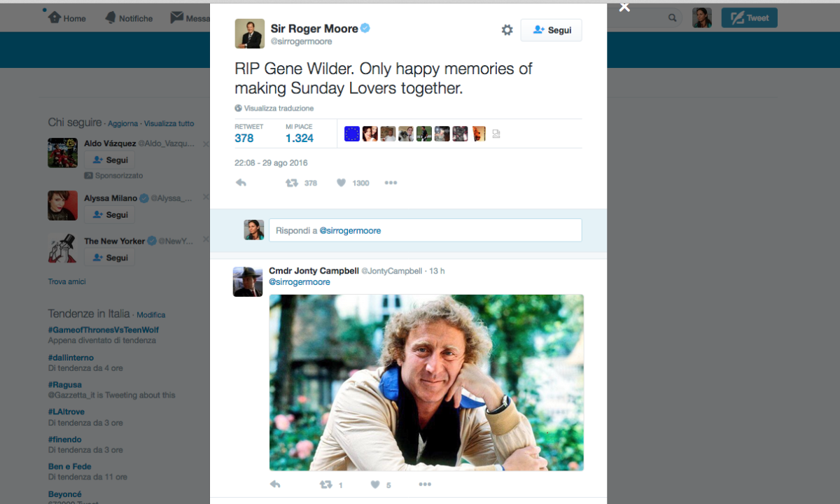840x504 pixels.
Task: Follow Sir Roger Moore with the Segui button
Action: click(551, 30)
